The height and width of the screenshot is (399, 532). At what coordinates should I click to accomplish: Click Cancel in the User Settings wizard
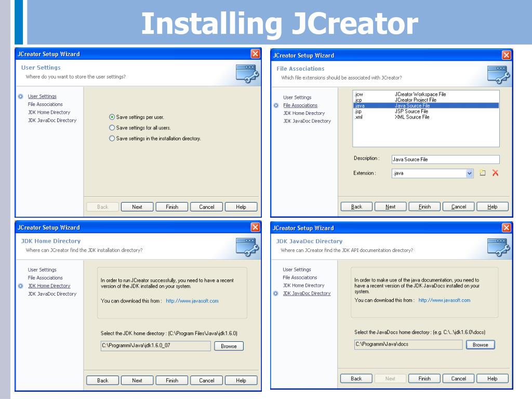click(206, 207)
